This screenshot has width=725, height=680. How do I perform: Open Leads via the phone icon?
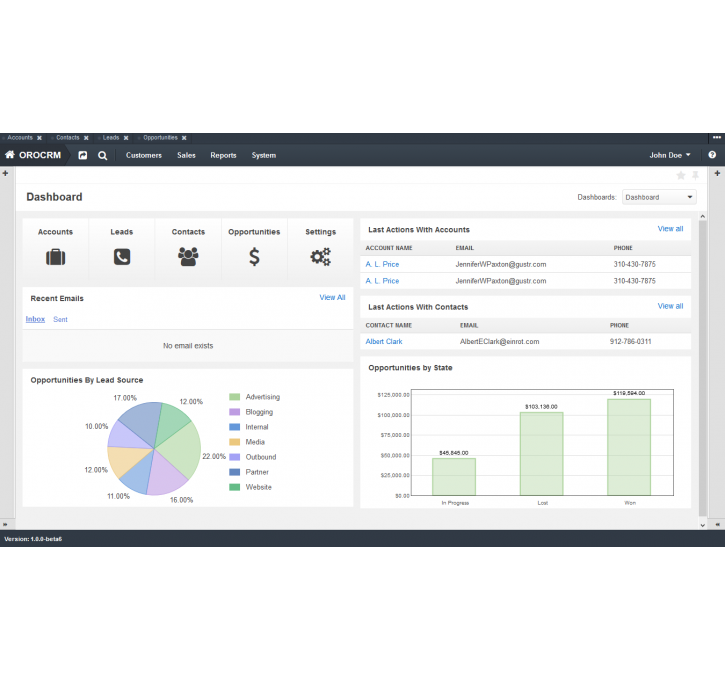[x=122, y=257]
